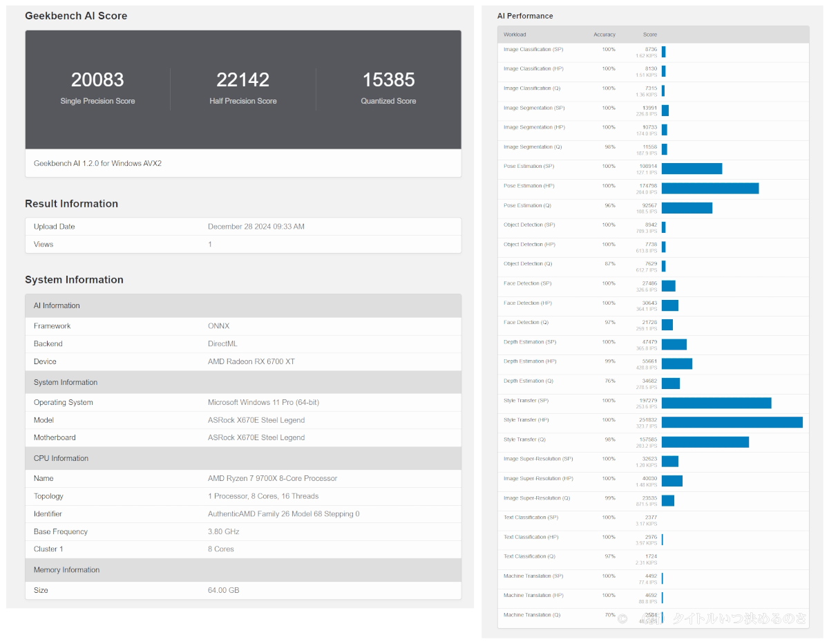Viewport: 829px width, 644px height.
Task: Click the Object Detection (Q) workload label
Action: tap(528, 264)
